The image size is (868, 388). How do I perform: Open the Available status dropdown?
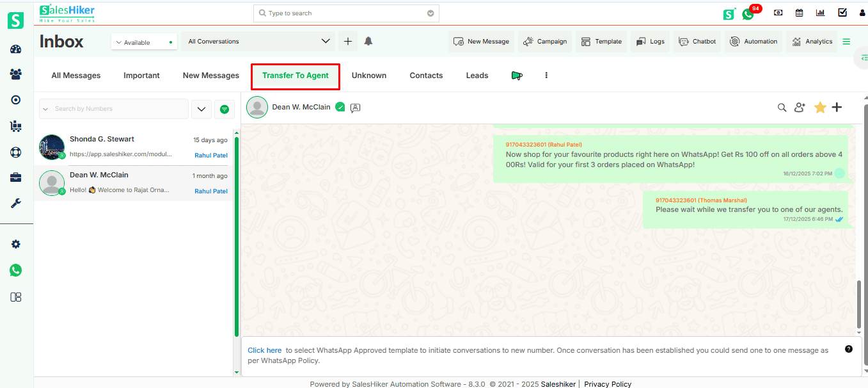pyautogui.click(x=144, y=42)
